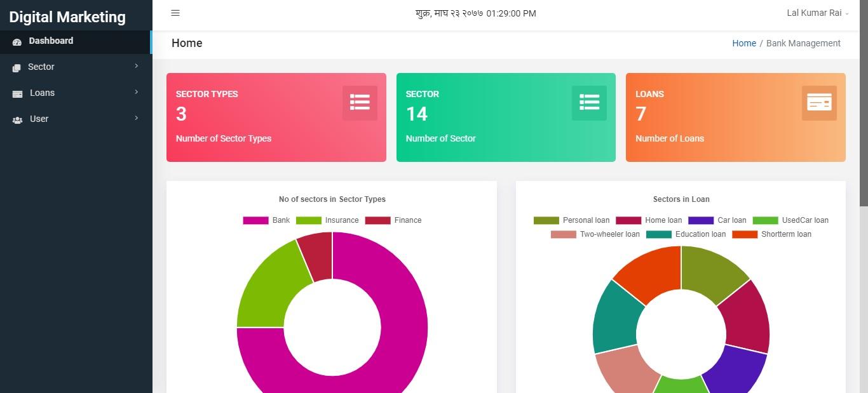This screenshot has width=868, height=393.
Task: Expand the User menu chevron
Action: click(136, 118)
